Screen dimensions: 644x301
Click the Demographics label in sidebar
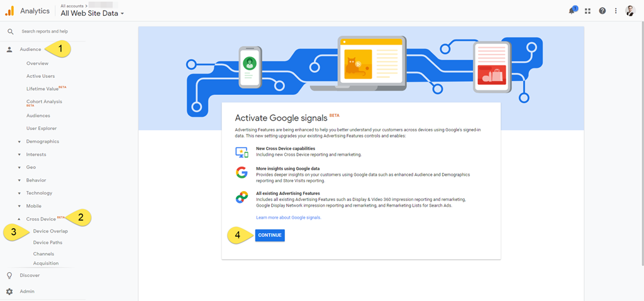tap(43, 141)
